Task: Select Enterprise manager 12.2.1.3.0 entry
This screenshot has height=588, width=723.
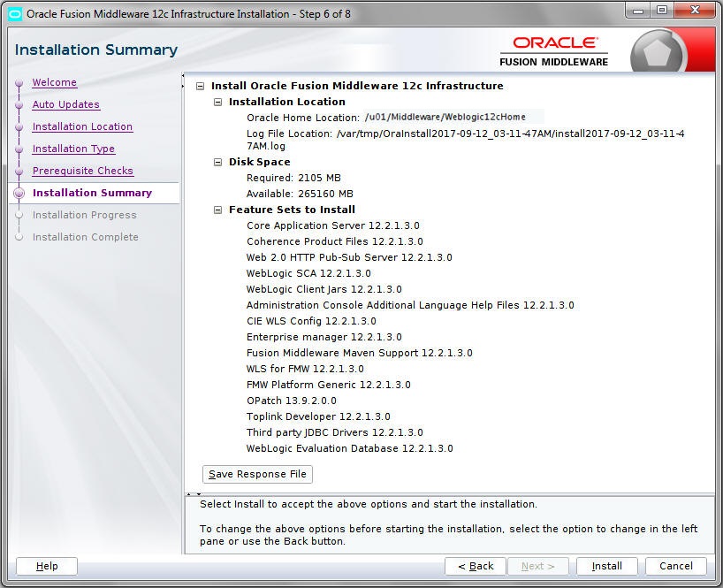Action: [323, 337]
